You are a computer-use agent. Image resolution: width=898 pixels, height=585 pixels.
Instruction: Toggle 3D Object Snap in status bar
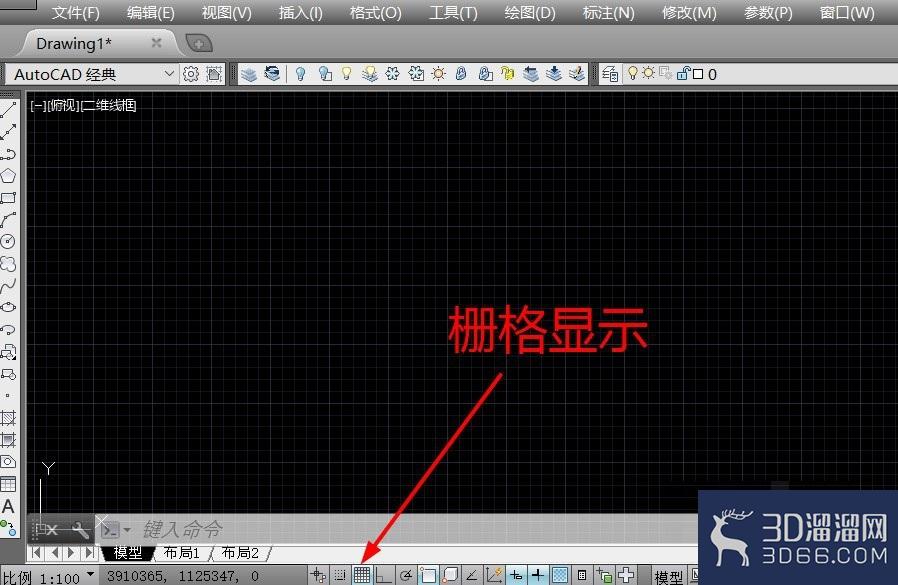(x=450, y=575)
